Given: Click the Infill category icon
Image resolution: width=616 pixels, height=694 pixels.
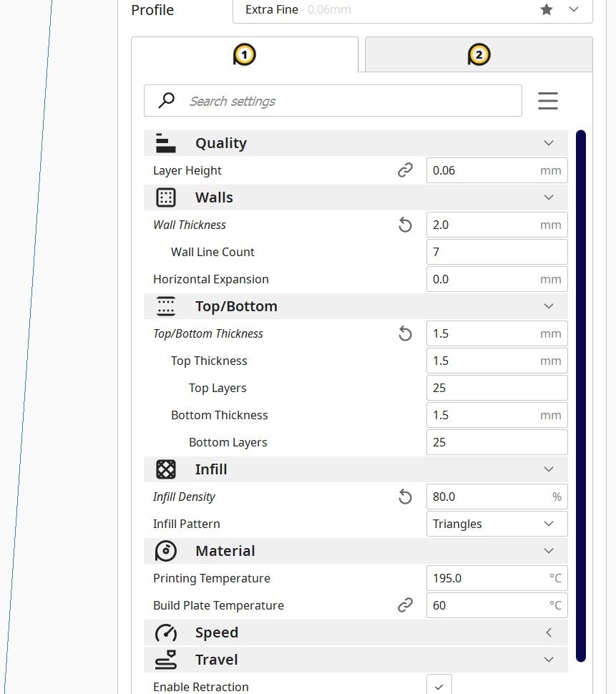Looking at the screenshot, I should tap(166, 469).
